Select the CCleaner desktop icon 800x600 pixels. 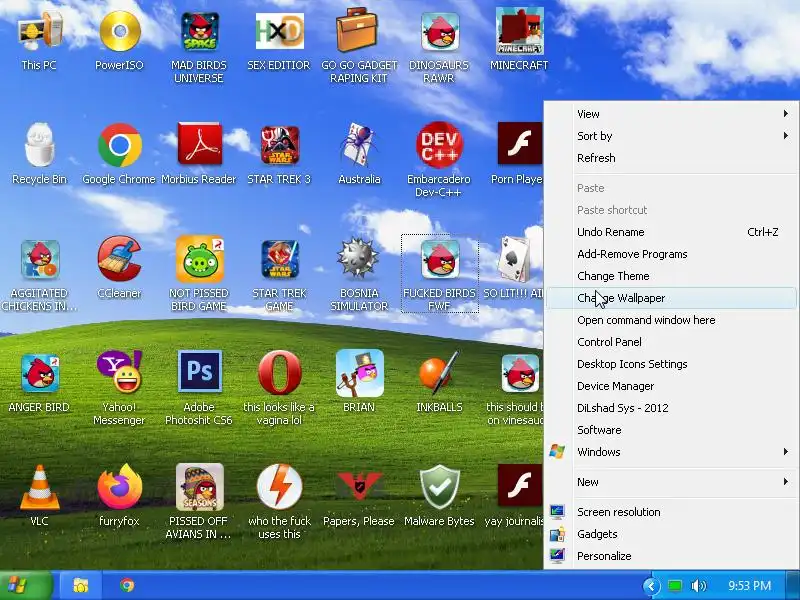[119, 259]
